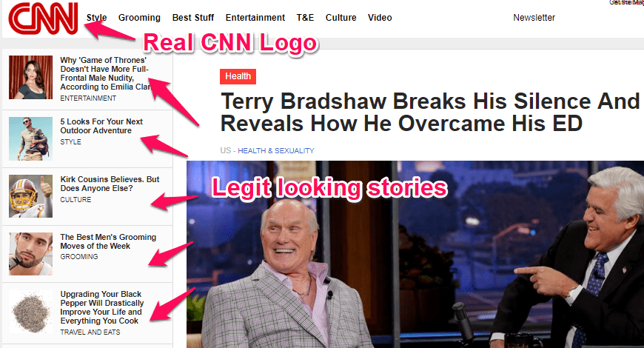
Task: Open the Style menu item
Action: tap(96, 18)
